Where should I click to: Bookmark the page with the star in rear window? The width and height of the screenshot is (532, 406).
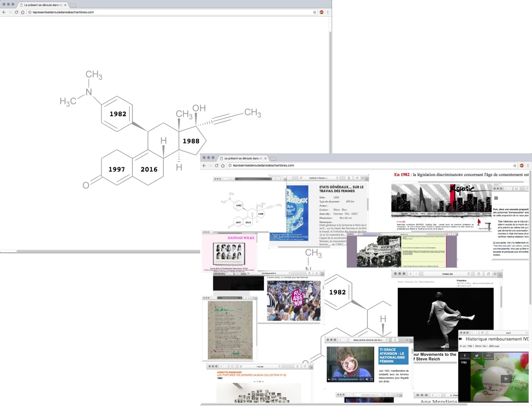pyautogui.click(x=315, y=12)
